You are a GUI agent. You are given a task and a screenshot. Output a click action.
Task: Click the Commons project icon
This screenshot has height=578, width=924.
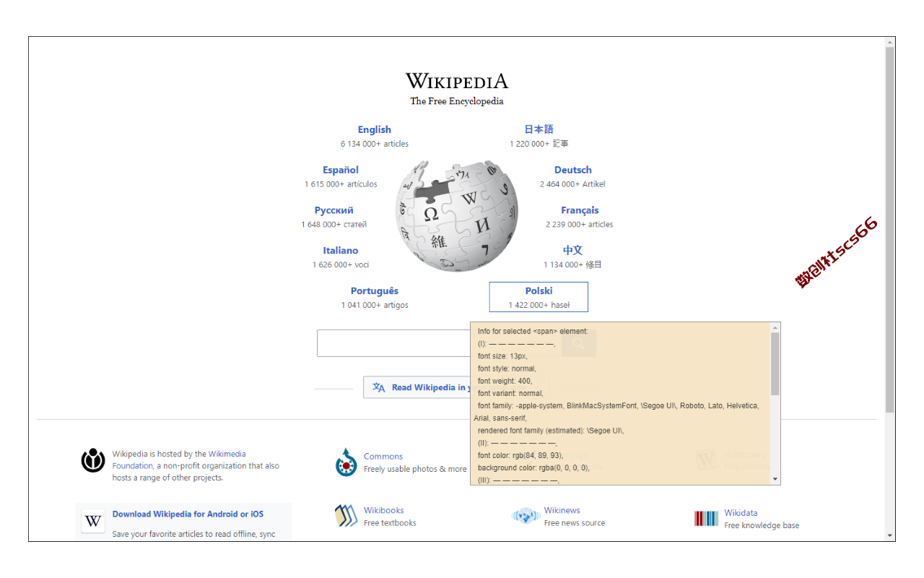pyautogui.click(x=346, y=462)
